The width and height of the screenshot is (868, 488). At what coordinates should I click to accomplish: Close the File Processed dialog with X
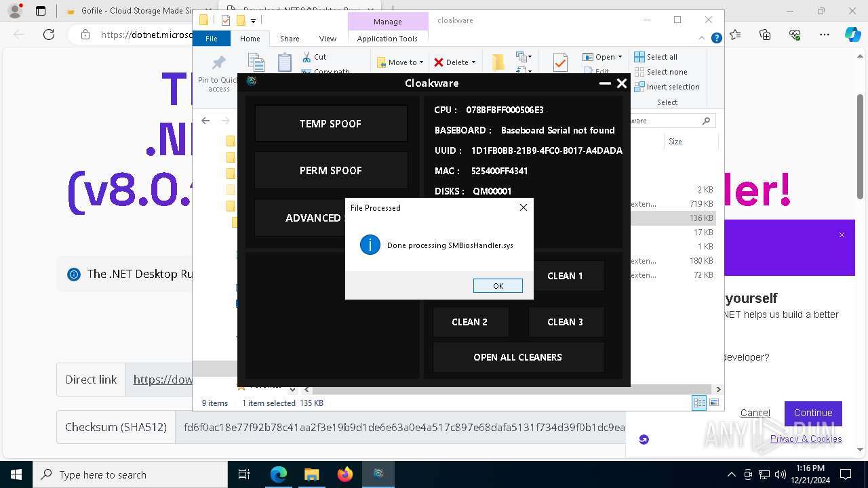[523, 207]
